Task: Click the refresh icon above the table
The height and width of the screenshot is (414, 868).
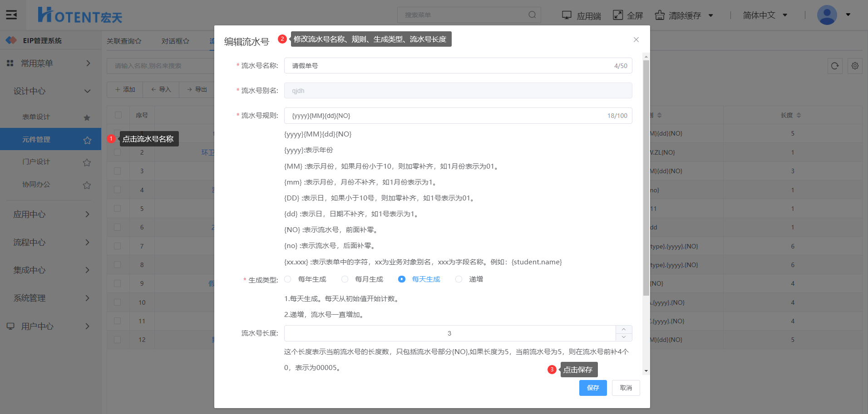Action: 834,66
